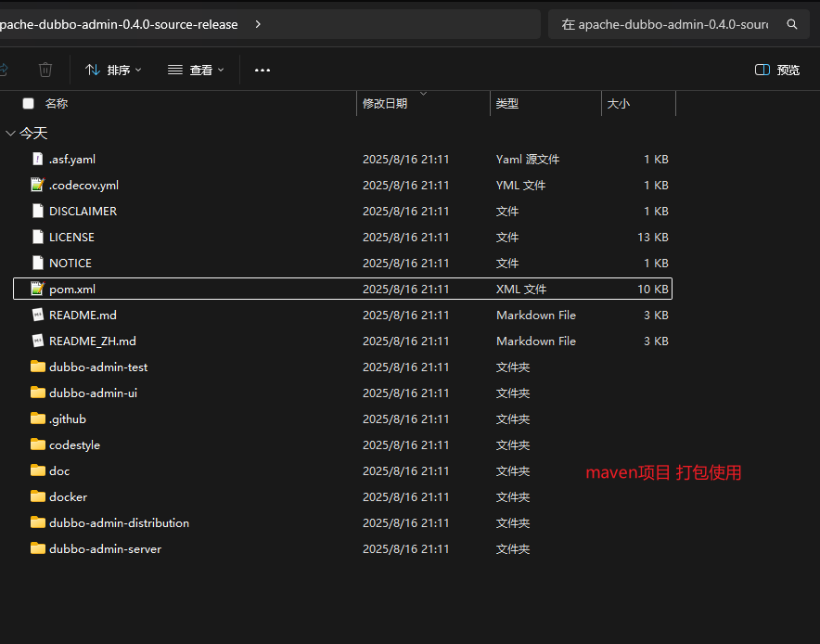
Task: Click modified date of dubbo-admin-server row
Action: 405,548
